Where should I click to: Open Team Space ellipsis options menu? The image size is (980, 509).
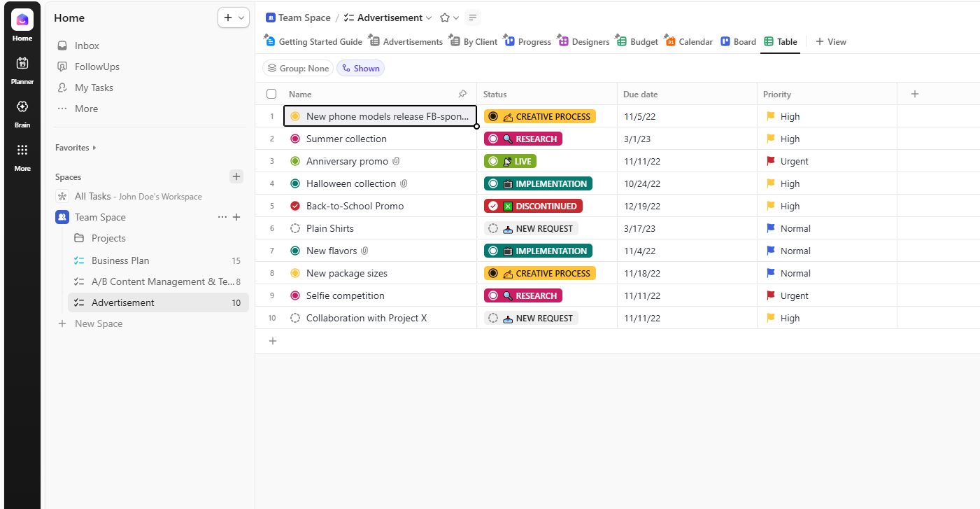[222, 217]
